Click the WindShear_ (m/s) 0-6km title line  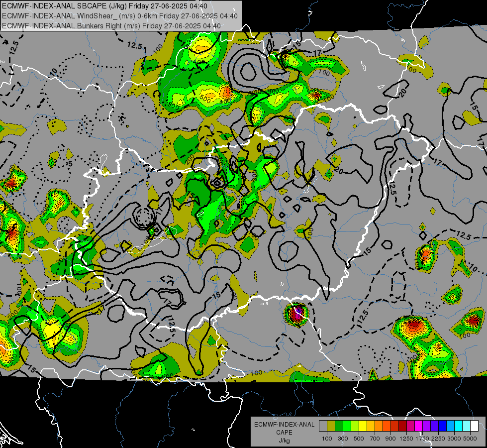119,16
